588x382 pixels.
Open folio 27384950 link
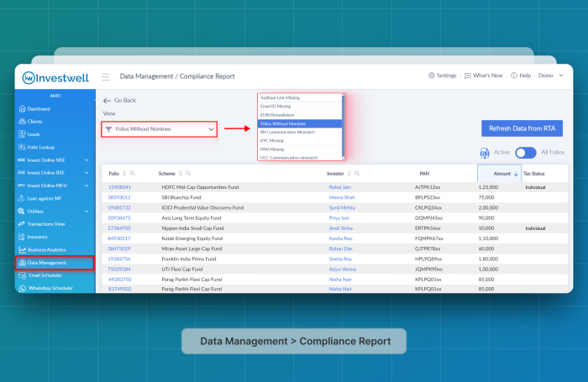pyautogui.click(x=119, y=228)
